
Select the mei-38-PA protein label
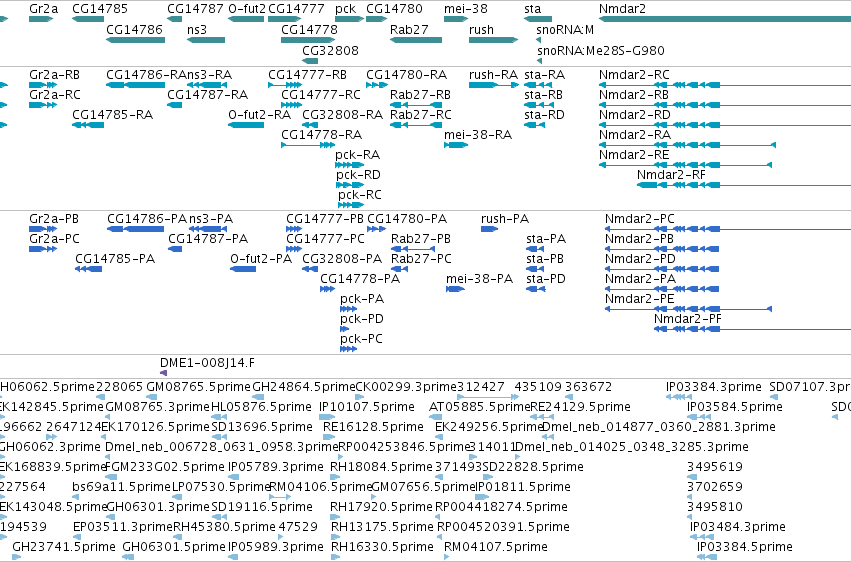[x=479, y=279]
